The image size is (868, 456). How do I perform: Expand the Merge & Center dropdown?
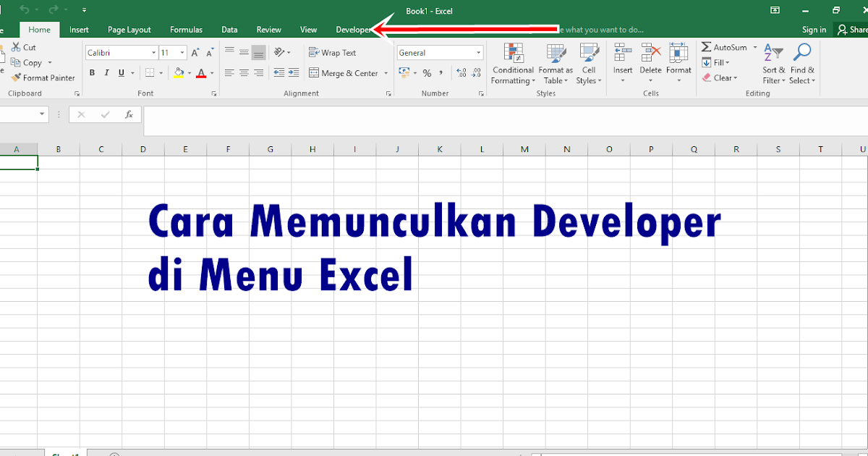(385, 72)
